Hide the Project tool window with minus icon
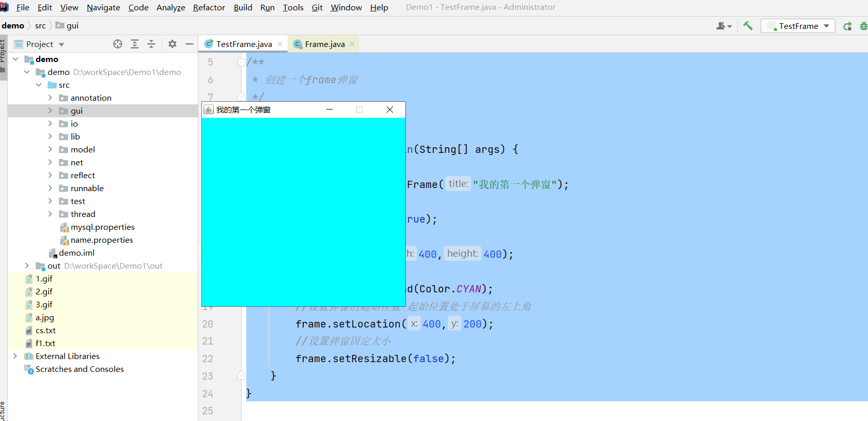This screenshot has height=421, width=868. click(x=190, y=44)
